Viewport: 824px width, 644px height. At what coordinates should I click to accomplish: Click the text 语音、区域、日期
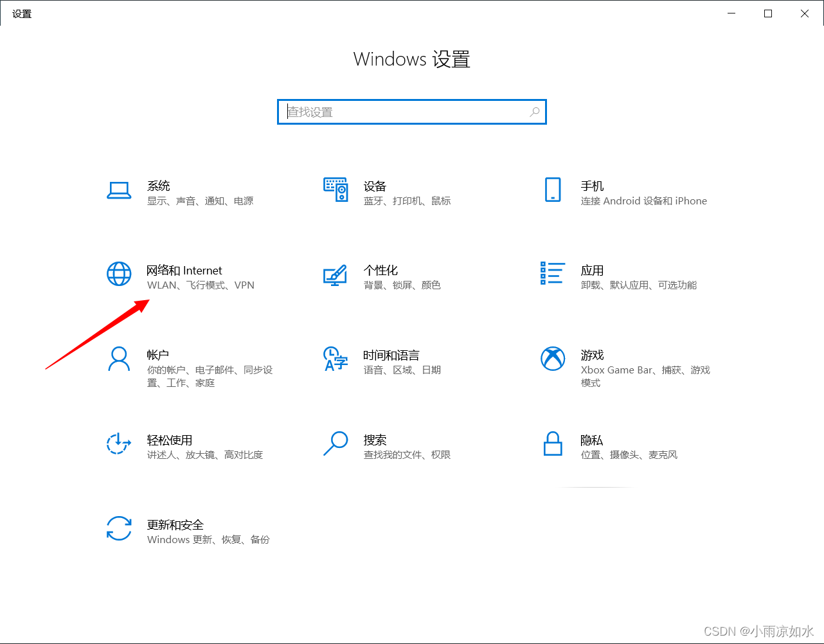[402, 370]
